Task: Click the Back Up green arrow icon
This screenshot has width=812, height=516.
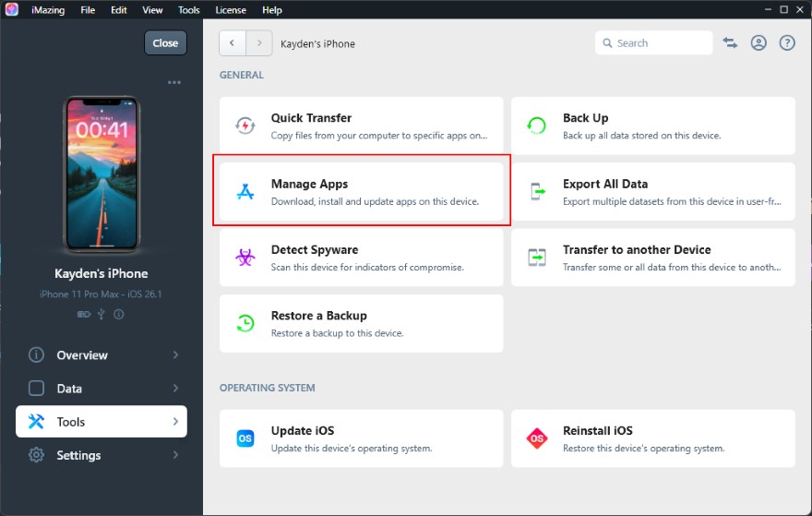Action: click(x=537, y=126)
